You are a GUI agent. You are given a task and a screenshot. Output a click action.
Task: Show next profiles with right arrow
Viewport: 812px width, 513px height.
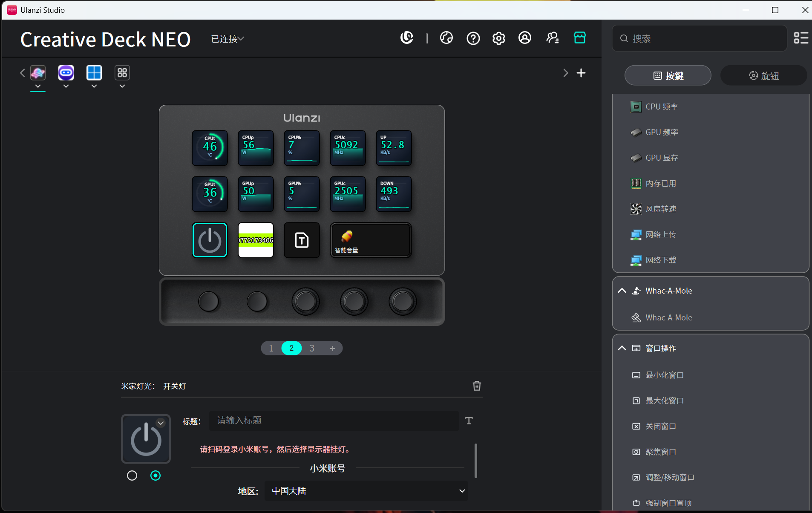[565, 73]
